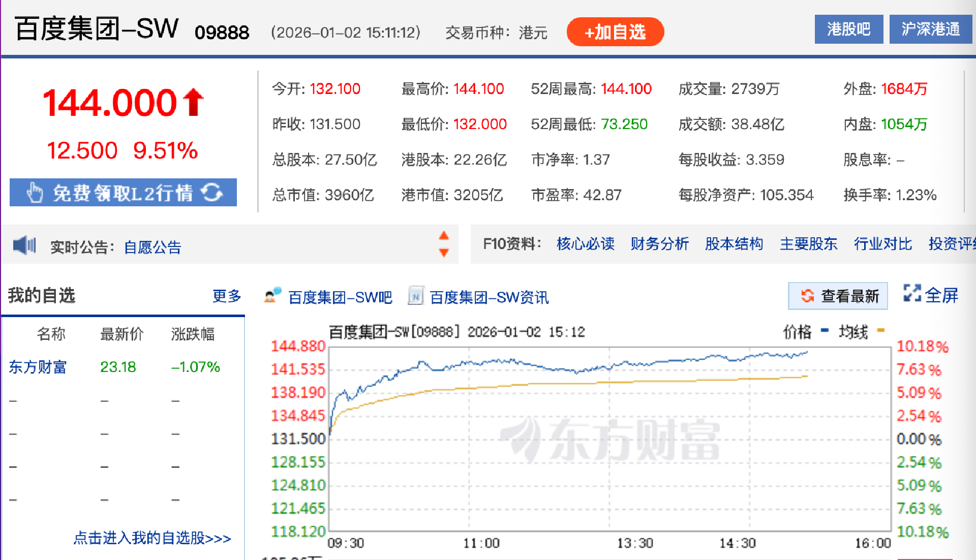The image size is (976, 560).
Task: Click the circular refresh icon inside L2行情 button
Action: click(x=215, y=193)
